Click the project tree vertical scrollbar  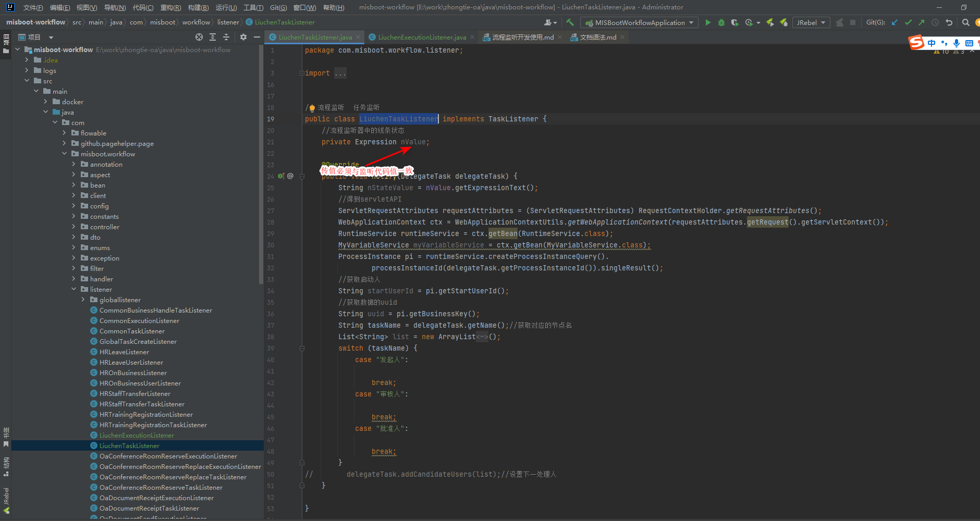(x=261, y=164)
